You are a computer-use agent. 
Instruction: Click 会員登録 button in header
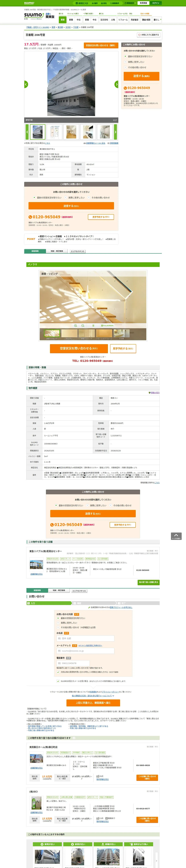(x=143, y=3)
